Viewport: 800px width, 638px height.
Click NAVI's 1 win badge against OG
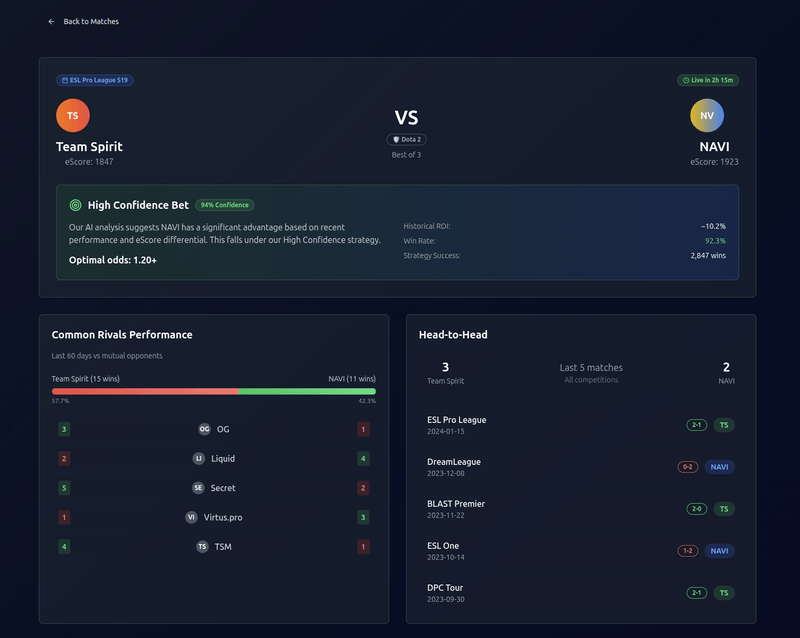point(363,429)
